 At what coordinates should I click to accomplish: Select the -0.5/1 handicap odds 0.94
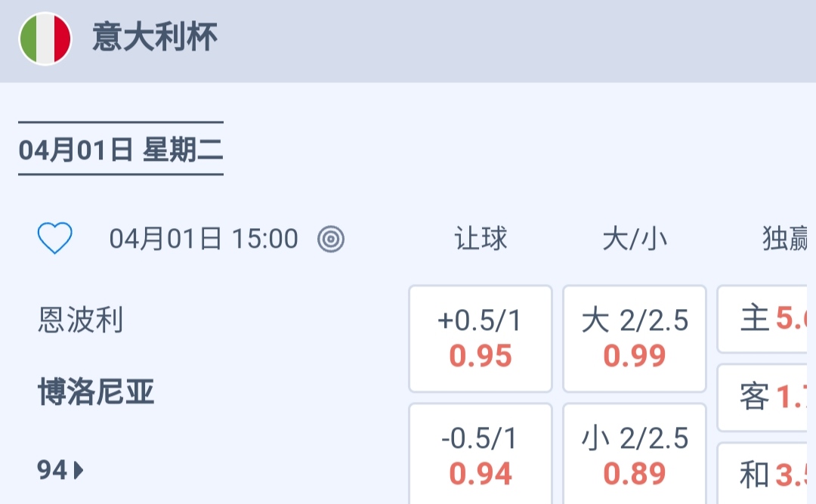tap(481, 456)
